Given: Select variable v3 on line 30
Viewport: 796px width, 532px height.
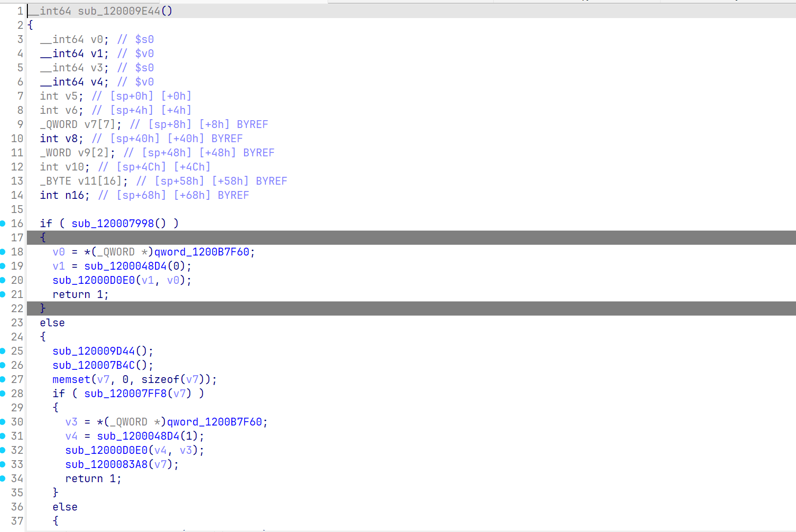Looking at the screenshot, I should pos(71,422).
